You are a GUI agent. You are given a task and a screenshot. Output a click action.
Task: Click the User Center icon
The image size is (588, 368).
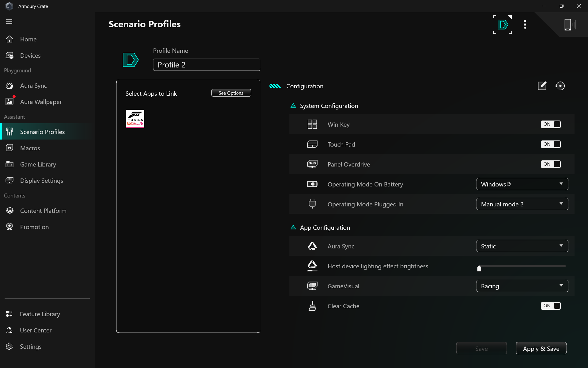pos(9,330)
